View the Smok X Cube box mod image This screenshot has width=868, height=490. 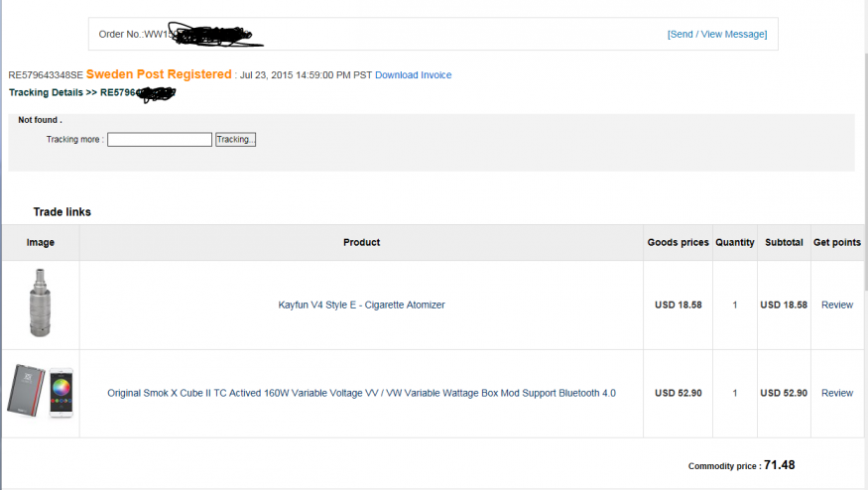[26, 391]
